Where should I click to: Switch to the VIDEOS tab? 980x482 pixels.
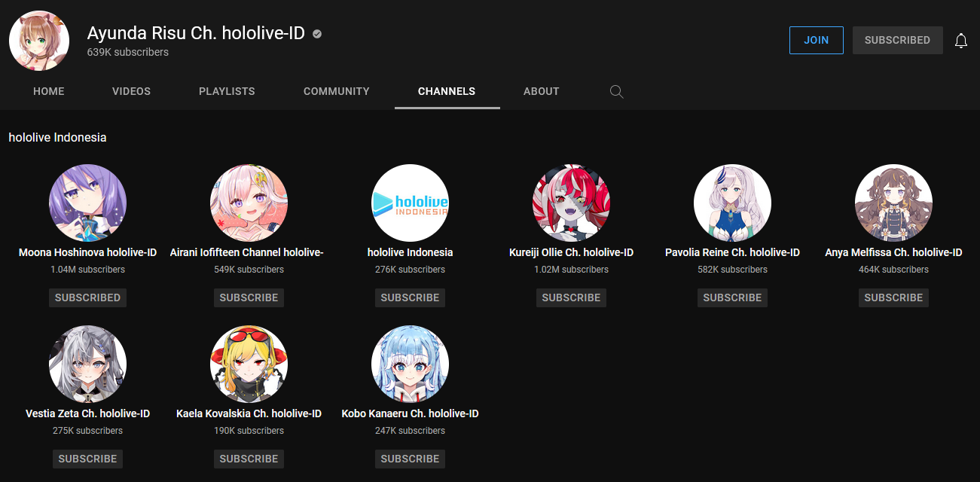click(x=132, y=91)
